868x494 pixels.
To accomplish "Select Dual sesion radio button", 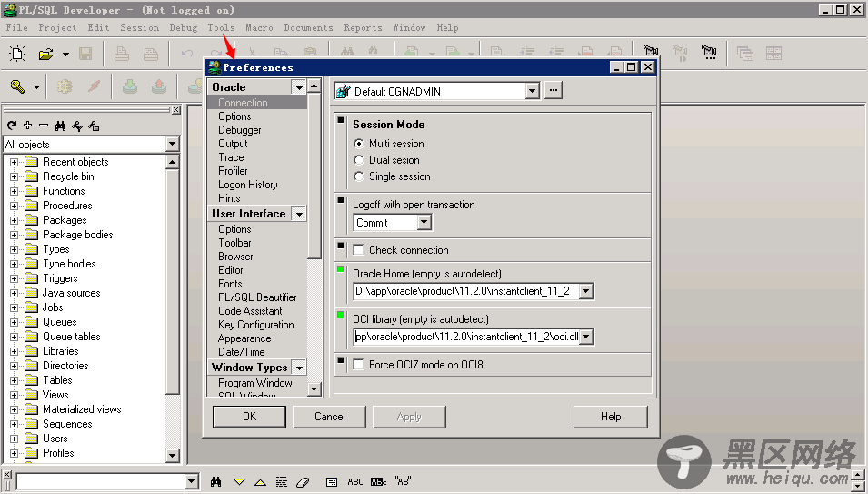I will click(x=359, y=160).
